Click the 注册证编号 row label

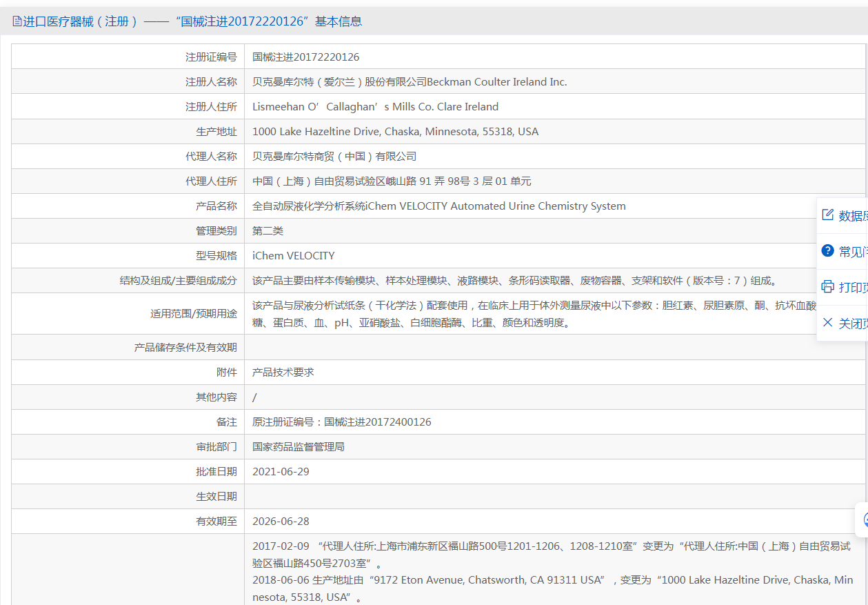point(211,57)
